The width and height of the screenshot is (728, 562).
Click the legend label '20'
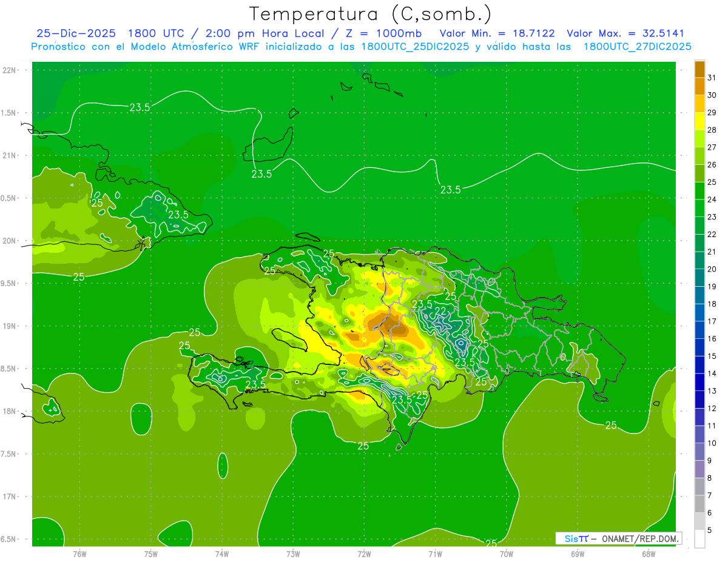point(712,269)
